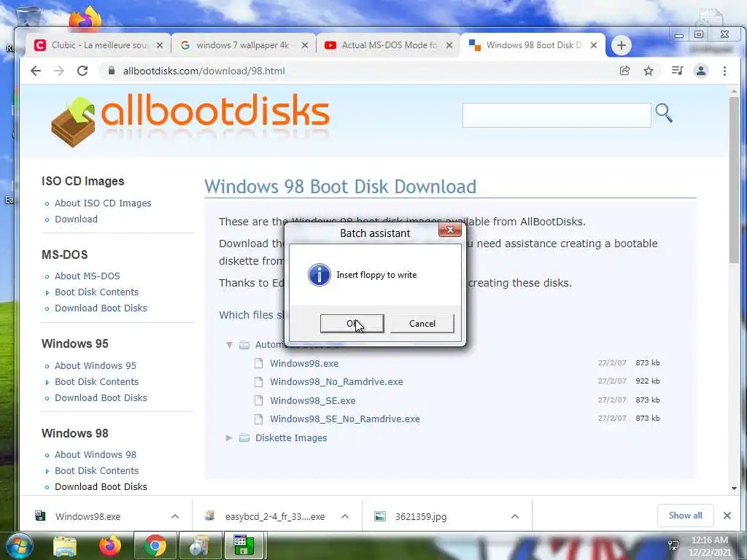Bookmark this page with the star icon
The height and width of the screenshot is (560, 747).
(x=649, y=71)
